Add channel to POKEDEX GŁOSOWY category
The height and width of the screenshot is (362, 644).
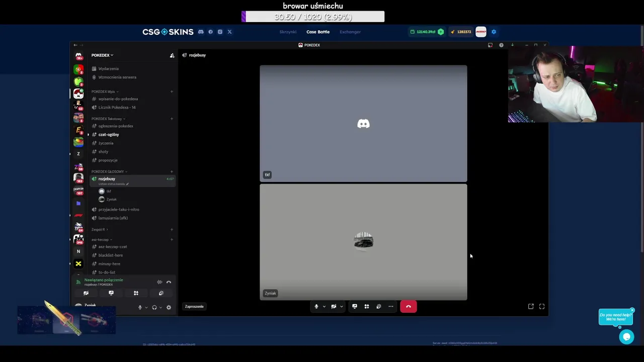pos(172,171)
